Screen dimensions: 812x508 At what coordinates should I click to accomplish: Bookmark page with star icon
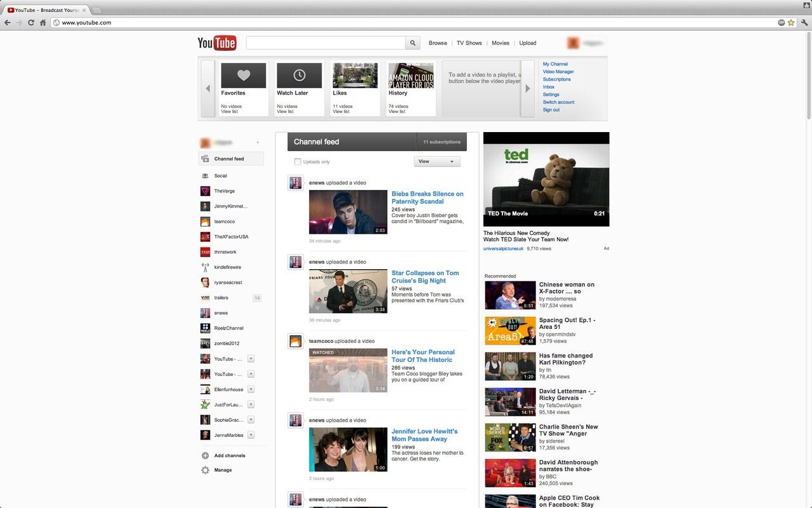click(791, 23)
